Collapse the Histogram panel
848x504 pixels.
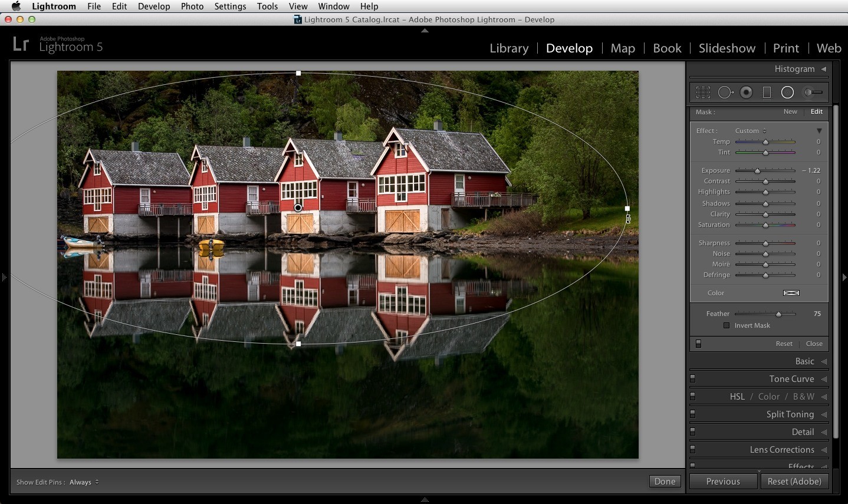tap(824, 69)
